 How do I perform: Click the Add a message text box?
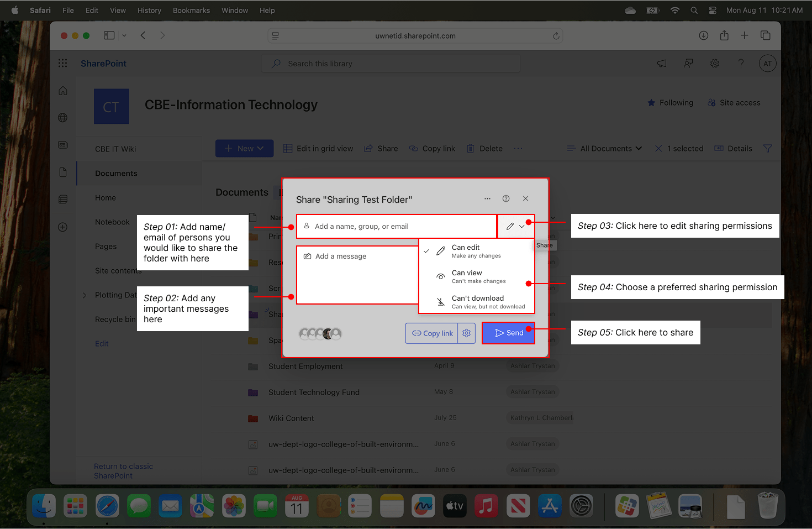(x=357, y=275)
